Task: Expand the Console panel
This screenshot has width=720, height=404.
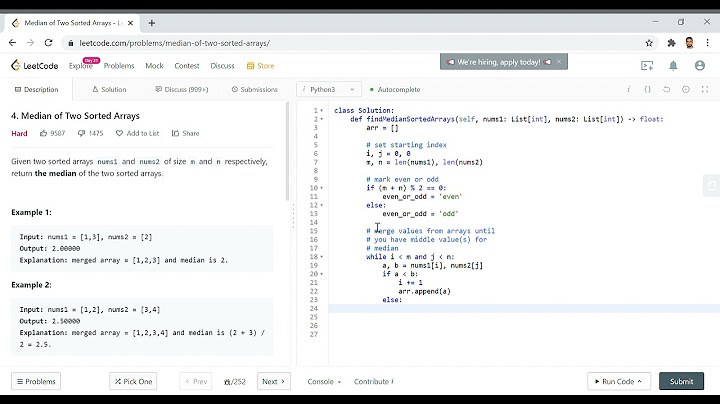Action: 324,382
